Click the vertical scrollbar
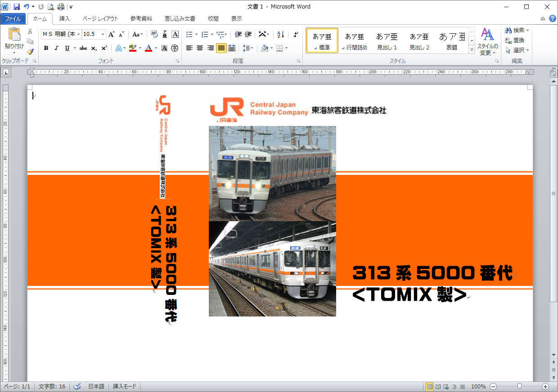This screenshot has height=392, width=558. point(553,193)
